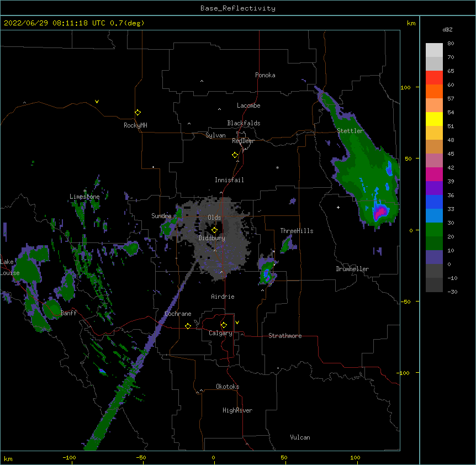Viewport: 476px width, 465px height.
Task: Click the small blue echo south of Banff
Action: [x=102, y=371]
